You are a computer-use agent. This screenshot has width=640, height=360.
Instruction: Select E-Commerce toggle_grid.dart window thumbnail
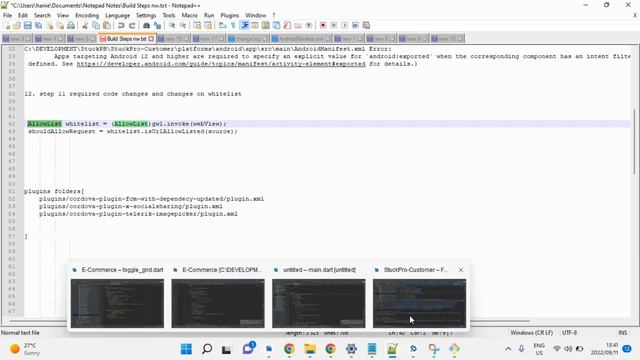[117, 303]
